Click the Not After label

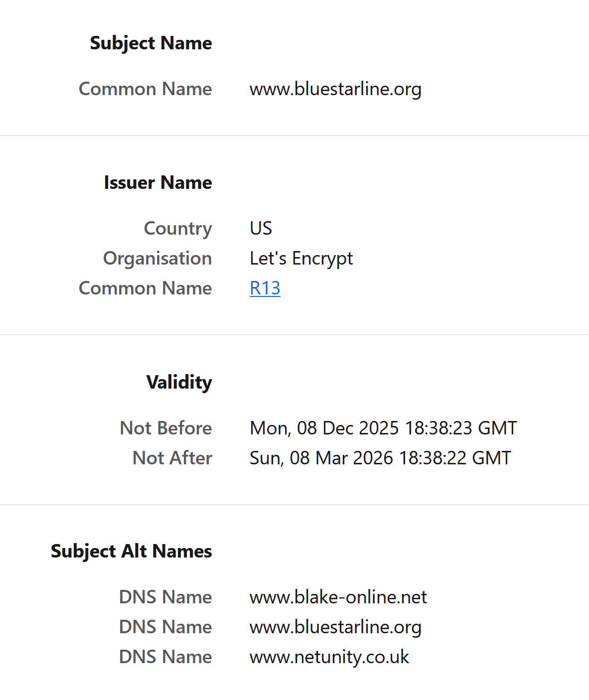point(172,458)
